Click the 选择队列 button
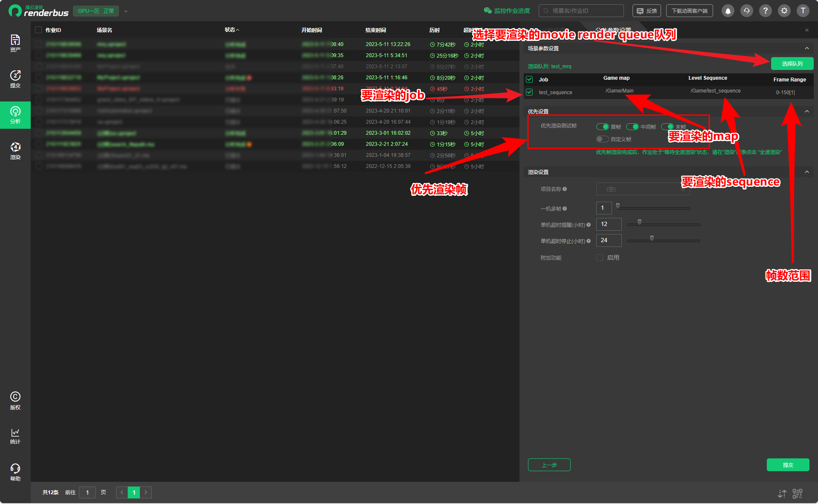Image resolution: width=818 pixels, height=504 pixels. pos(792,64)
